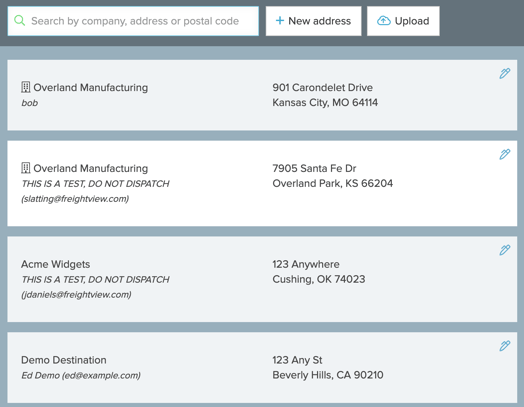Edit the Acme Widgets address entry
Screen dimensions: 524x407
point(505,250)
